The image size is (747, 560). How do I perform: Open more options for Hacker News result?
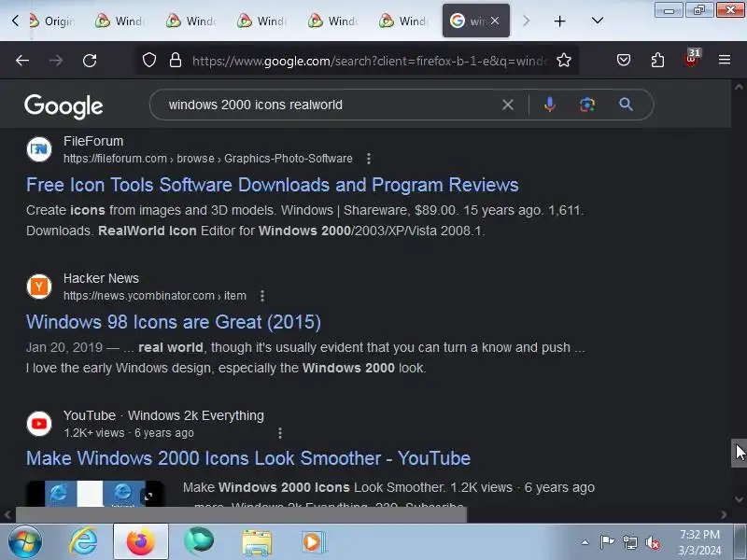click(x=262, y=296)
